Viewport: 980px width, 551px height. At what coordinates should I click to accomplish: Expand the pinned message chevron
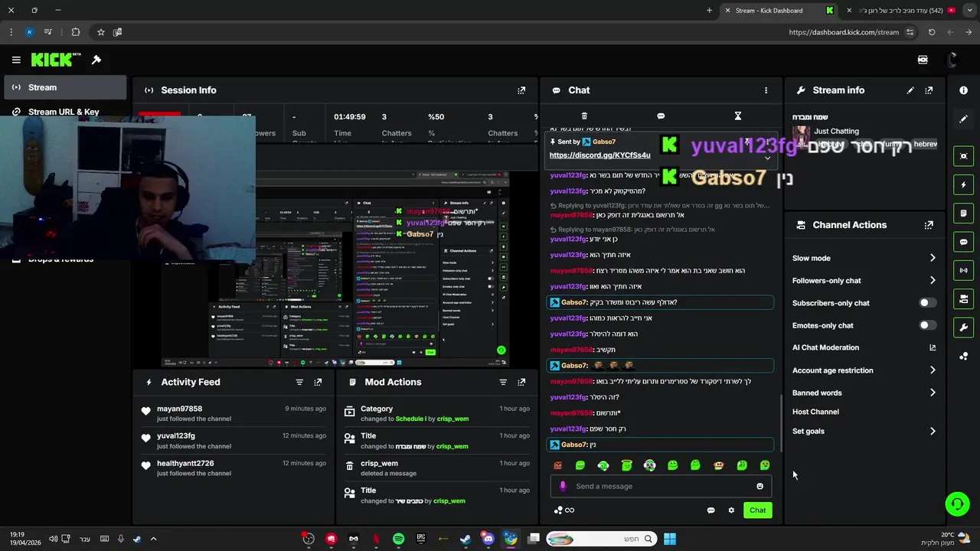coord(767,158)
